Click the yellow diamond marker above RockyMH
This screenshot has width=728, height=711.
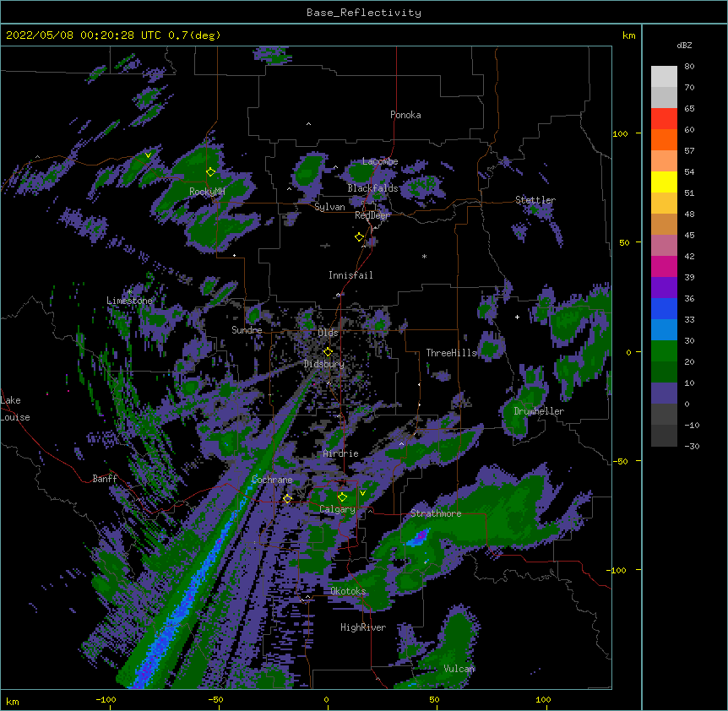tap(211, 171)
